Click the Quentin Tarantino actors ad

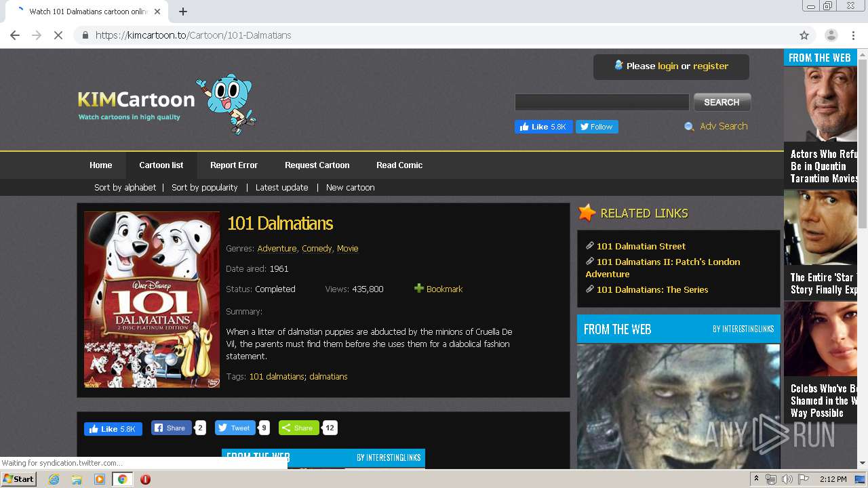(x=821, y=127)
